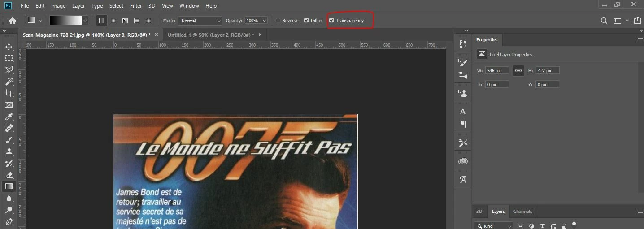Open the Glyphs panel icon
The width and height of the screenshot is (644, 229).
coord(463,180)
